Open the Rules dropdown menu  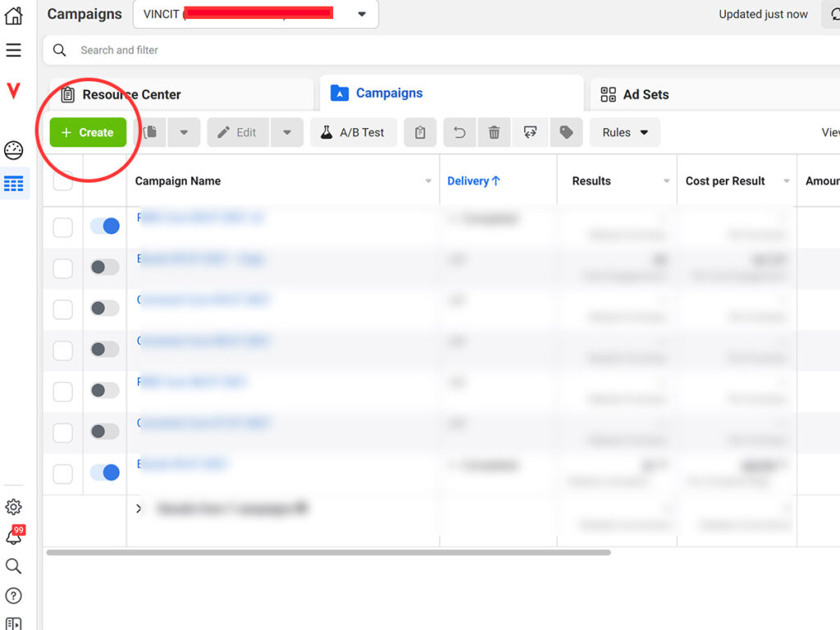625,131
